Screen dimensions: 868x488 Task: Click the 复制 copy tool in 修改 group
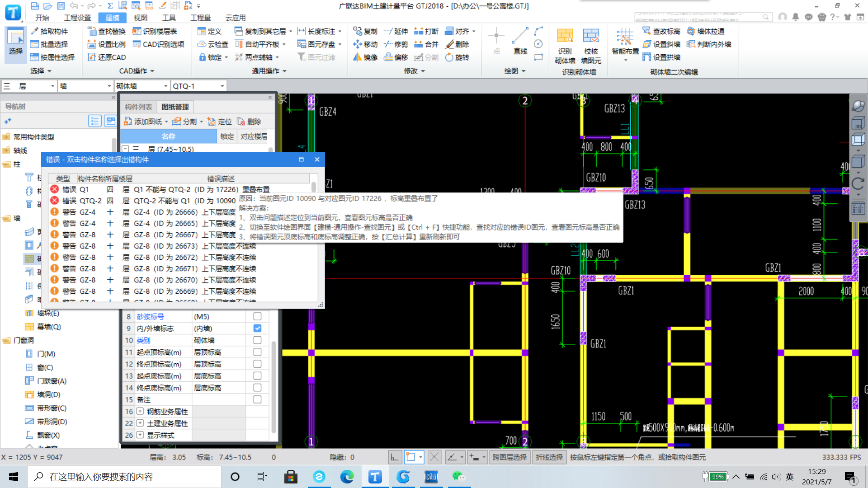(x=365, y=31)
